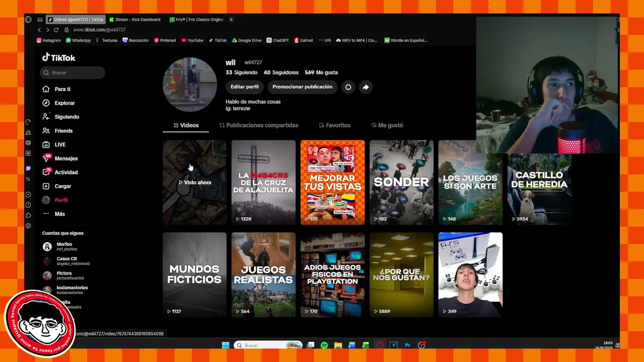Open the Casos CR followed account
This screenshot has height=362, width=644.
[66, 261]
